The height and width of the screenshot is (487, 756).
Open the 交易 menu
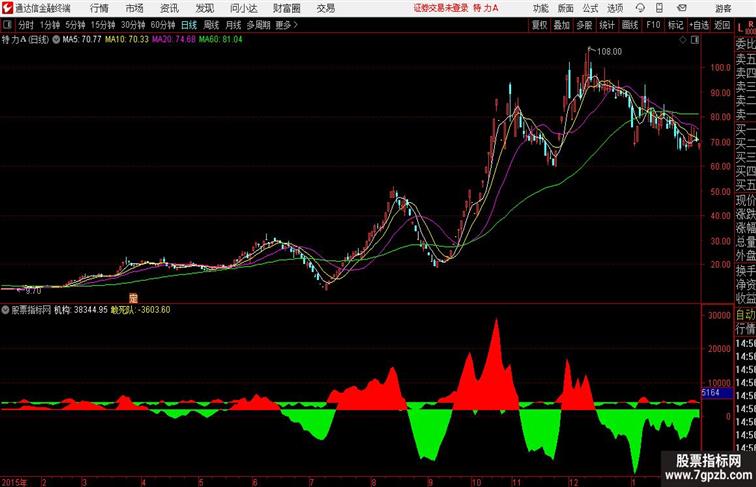[326, 8]
